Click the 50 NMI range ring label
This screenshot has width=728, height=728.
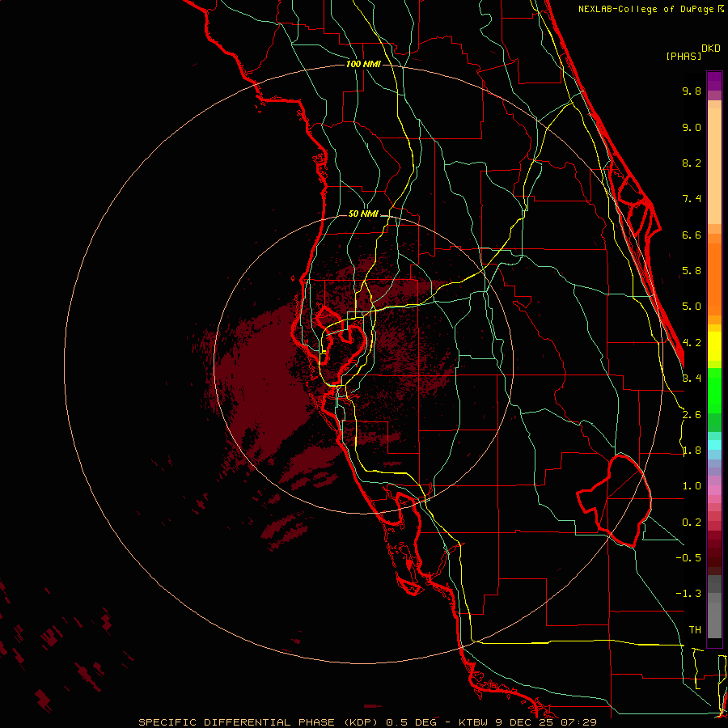[x=363, y=214]
